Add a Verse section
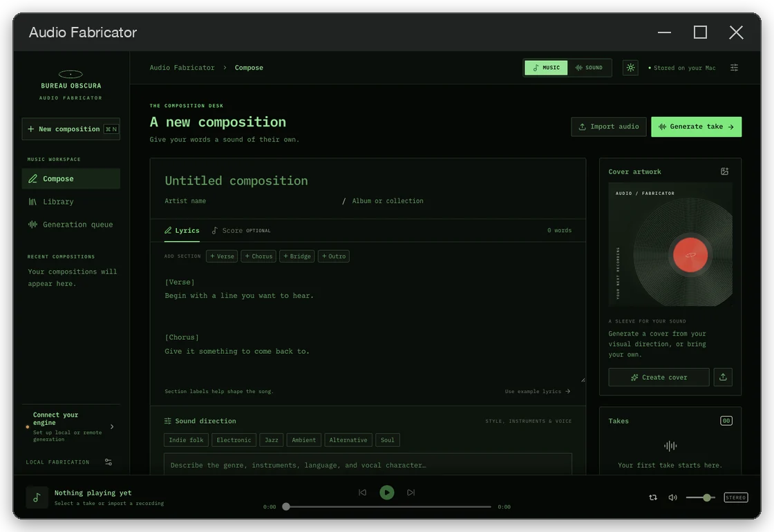Image resolution: width=774 pixels, height=532 pixels. click(222, 256)
